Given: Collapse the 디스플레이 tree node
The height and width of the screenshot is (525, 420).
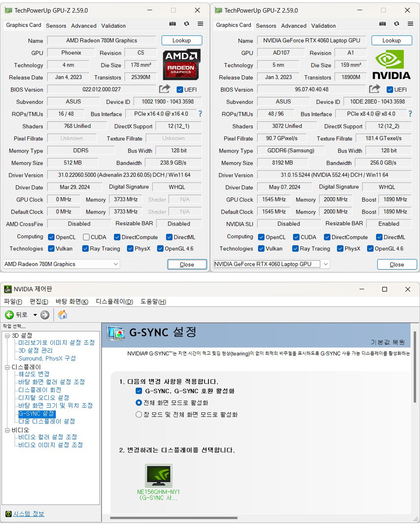Looking at the screenshot, I should [7, 367].
